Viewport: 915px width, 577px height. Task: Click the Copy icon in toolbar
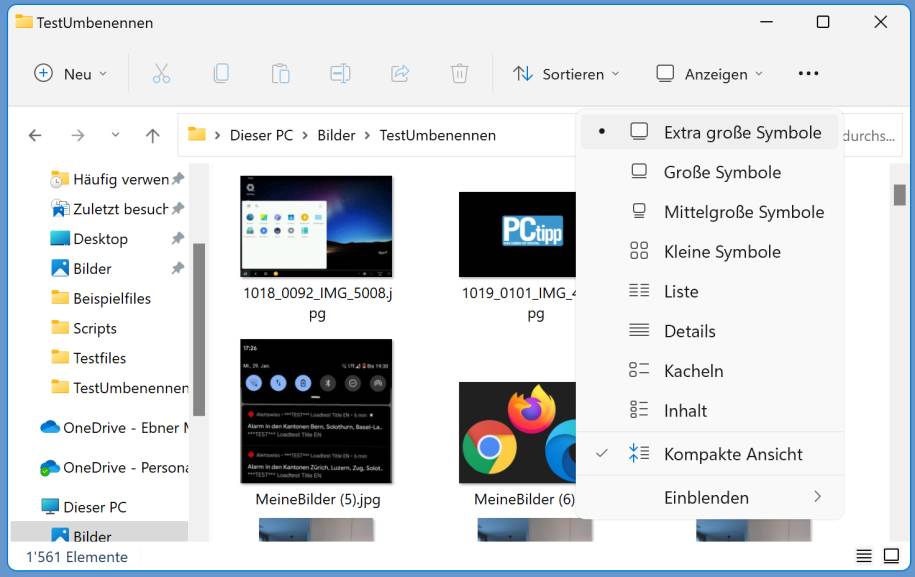click(x=221, y=73)
